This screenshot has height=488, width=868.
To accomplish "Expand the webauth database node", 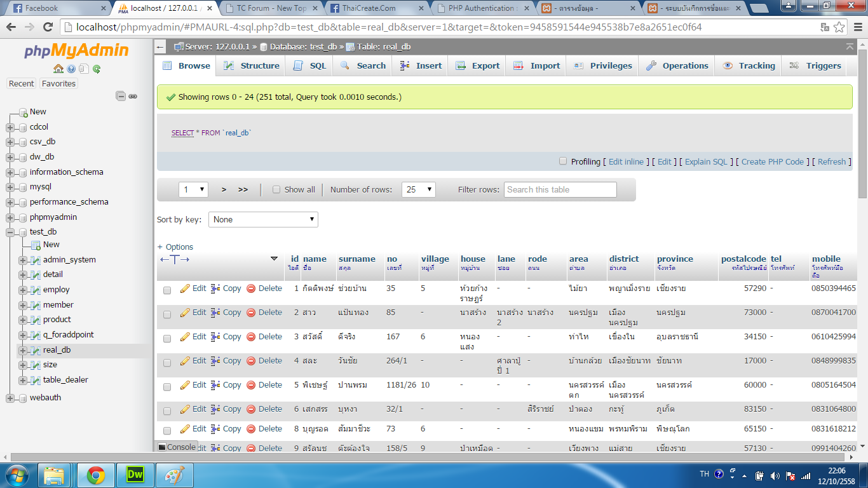I will pyautogui.click(x=10, y=398).
